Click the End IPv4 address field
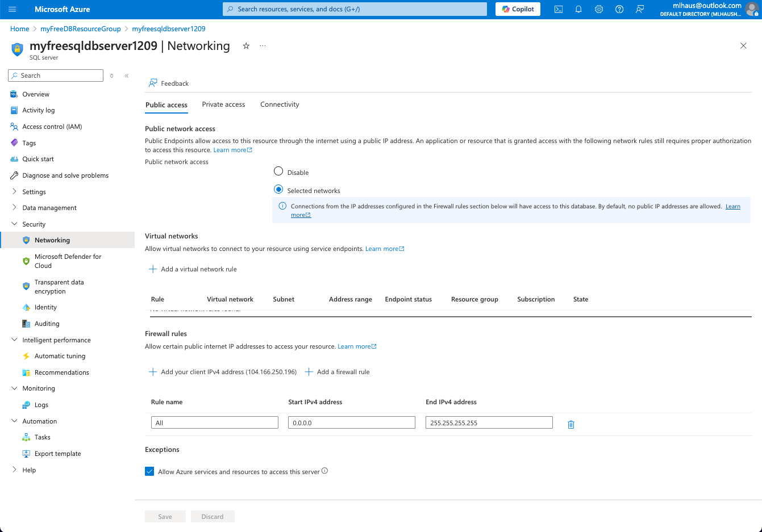Image resolution: width=762 pixels, height=532 pixels. 489,422
